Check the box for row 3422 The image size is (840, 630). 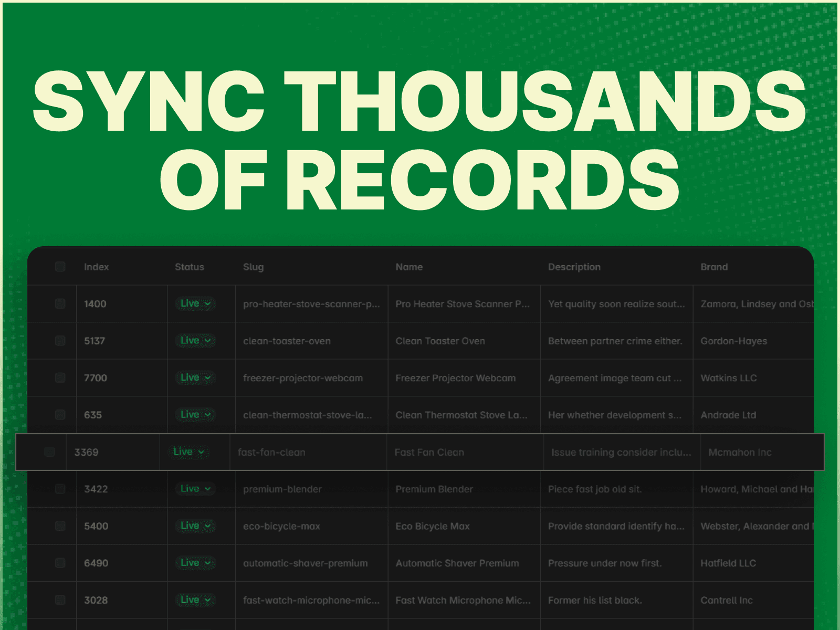pos(60,489)
